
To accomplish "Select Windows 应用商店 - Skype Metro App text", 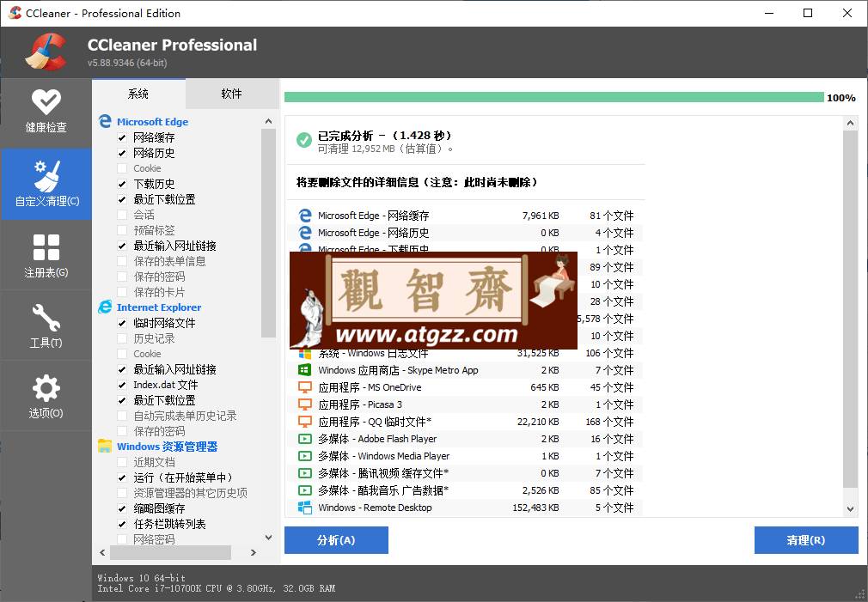I will [398, 370].
